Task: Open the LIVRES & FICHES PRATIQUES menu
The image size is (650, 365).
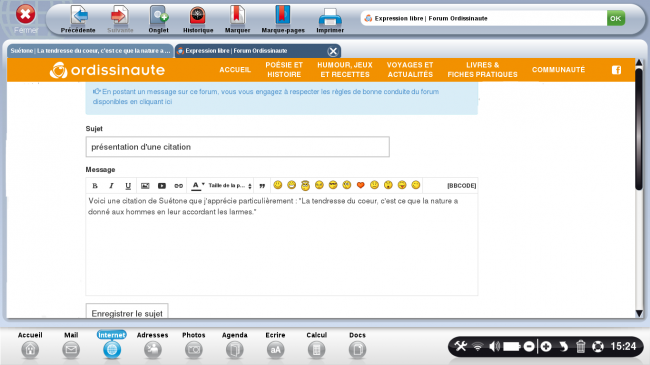Action: (483, 70)
